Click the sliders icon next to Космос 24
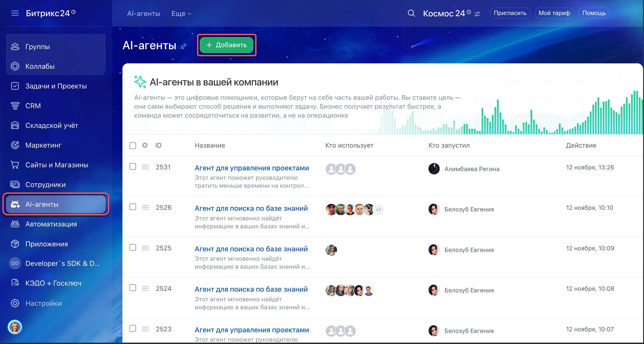 (x=477, y=14)
